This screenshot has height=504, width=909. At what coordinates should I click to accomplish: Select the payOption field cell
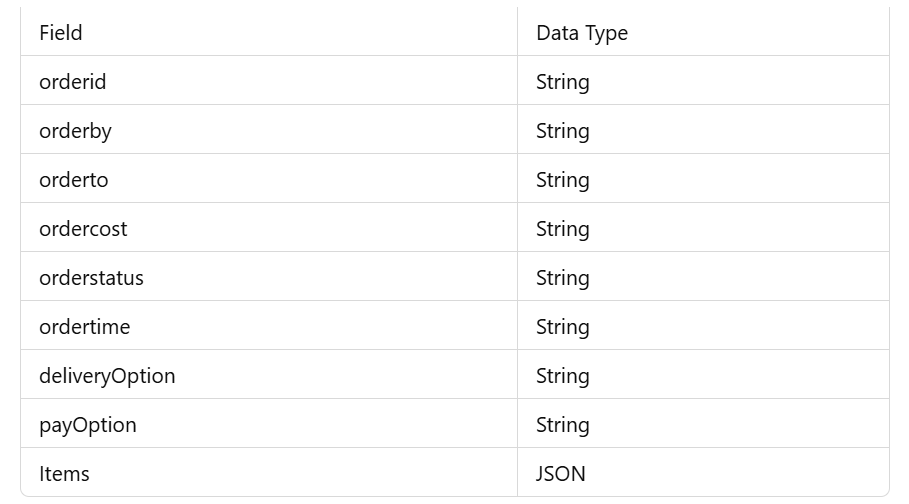click(269, 423)
